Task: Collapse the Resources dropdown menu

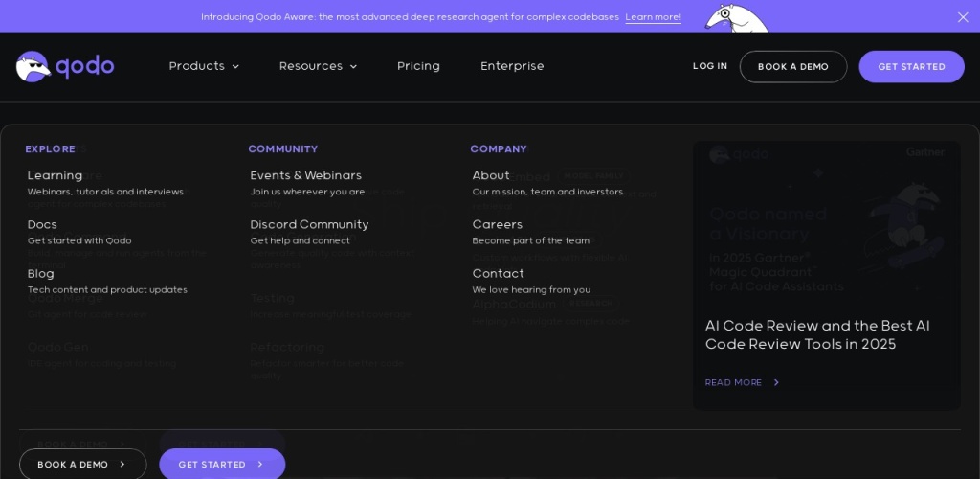Action: [318, 66]
